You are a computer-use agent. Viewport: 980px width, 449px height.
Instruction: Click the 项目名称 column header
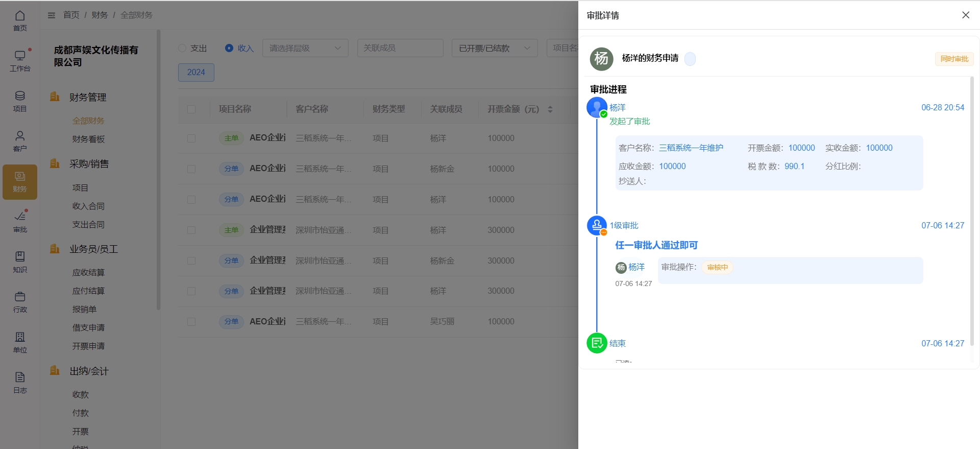pyautogui.click(x=235, y=109)
